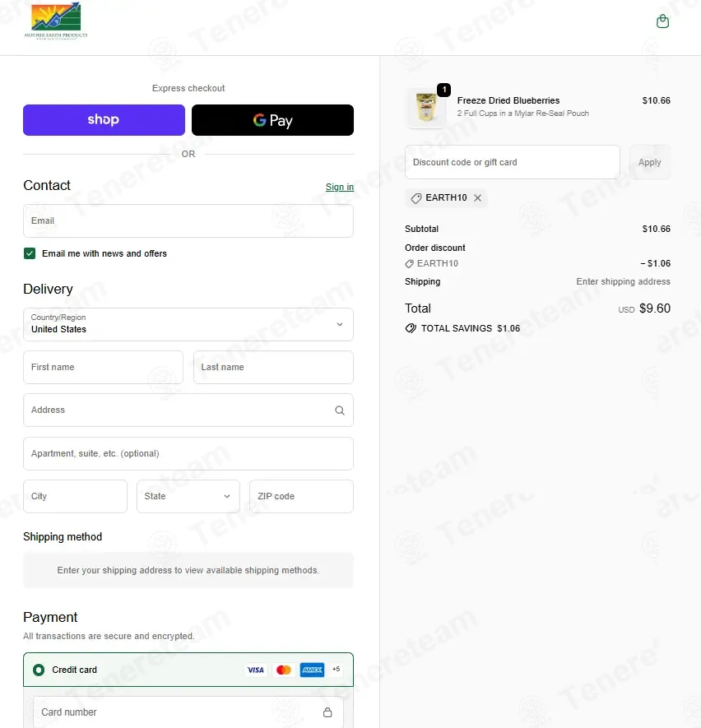Check out with Google Pay button
Viewport: 701px width, 728px height.
tap(272, 120)
